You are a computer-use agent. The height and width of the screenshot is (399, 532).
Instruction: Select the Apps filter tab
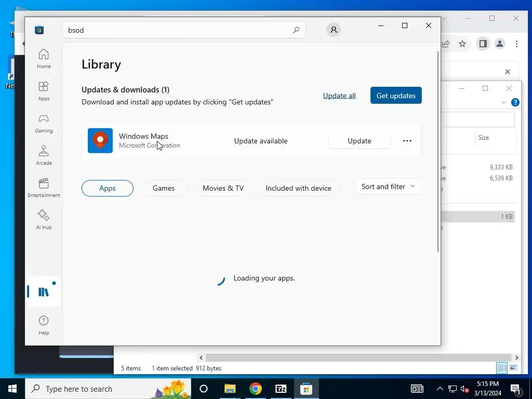coord(108,188)
